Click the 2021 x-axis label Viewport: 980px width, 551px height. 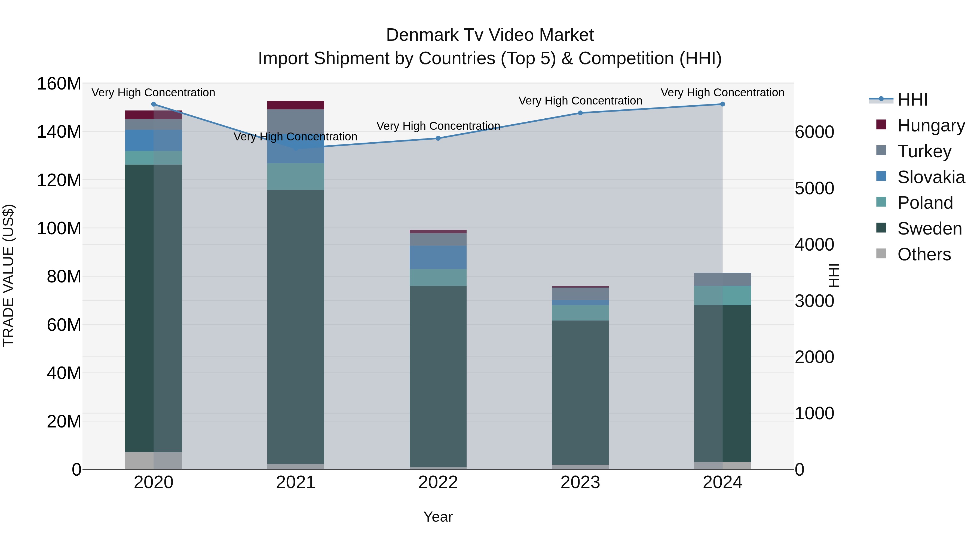coord(296,482)
